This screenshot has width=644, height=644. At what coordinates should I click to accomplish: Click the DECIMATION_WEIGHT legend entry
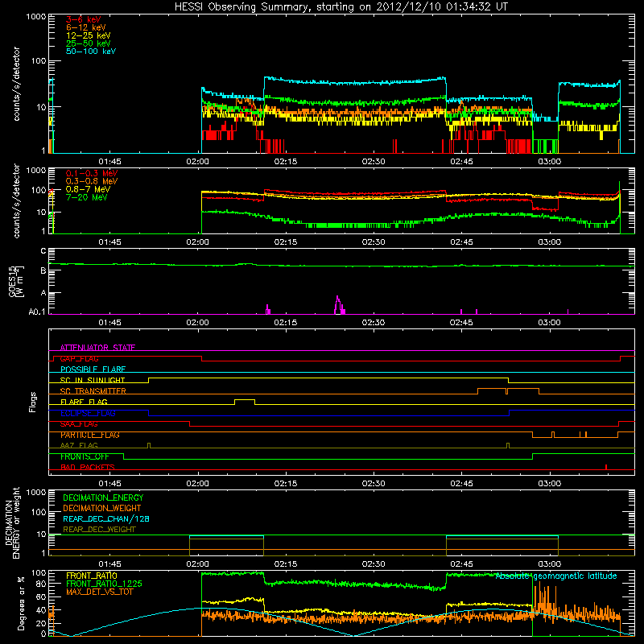point(102,508)
